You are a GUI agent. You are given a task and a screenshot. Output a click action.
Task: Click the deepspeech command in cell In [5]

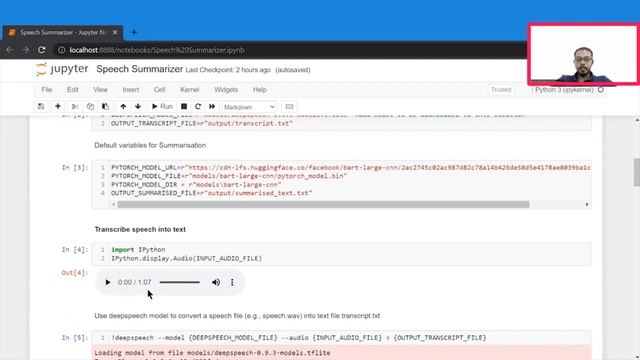pyautogui.click(x=299, y=338)
